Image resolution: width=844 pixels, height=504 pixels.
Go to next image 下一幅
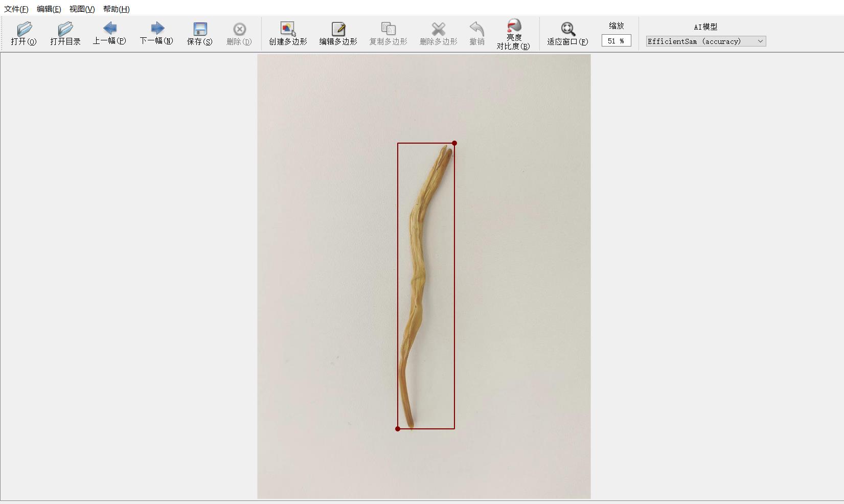156,34
